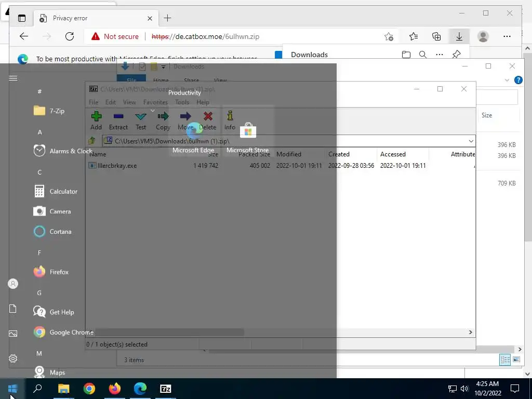532x399 pixels.
Task: Open network status in system tray
Action: [453, 389]
